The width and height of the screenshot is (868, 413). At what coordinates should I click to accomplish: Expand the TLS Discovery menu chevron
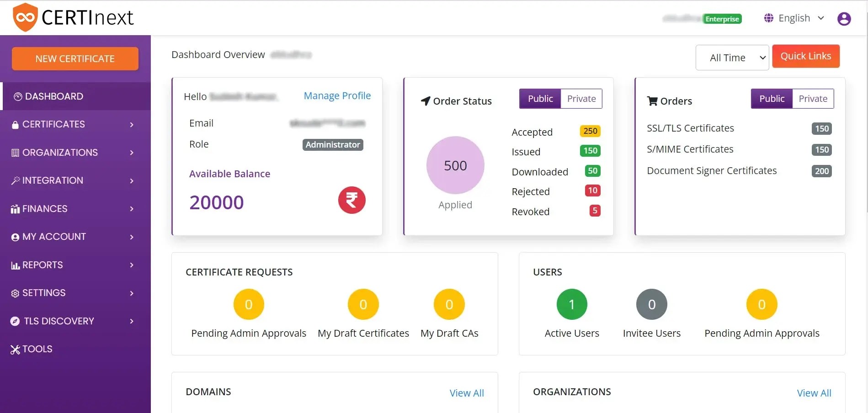coord(132,321)
